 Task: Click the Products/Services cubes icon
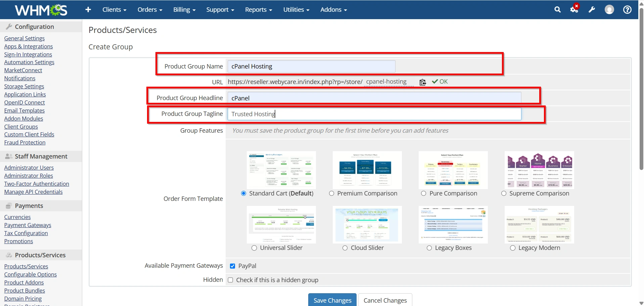coord(9,255)
